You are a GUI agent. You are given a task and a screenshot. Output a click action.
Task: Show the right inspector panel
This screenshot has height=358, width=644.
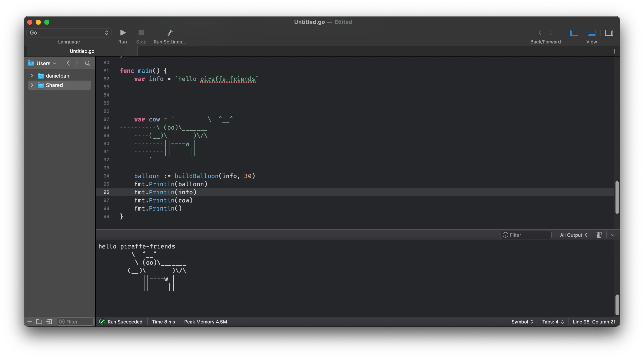(609, 33)
